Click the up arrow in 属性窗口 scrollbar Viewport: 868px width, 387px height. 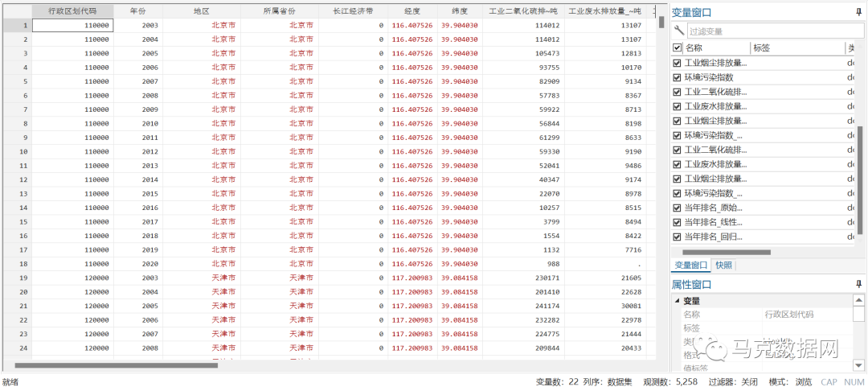[858, 300]
